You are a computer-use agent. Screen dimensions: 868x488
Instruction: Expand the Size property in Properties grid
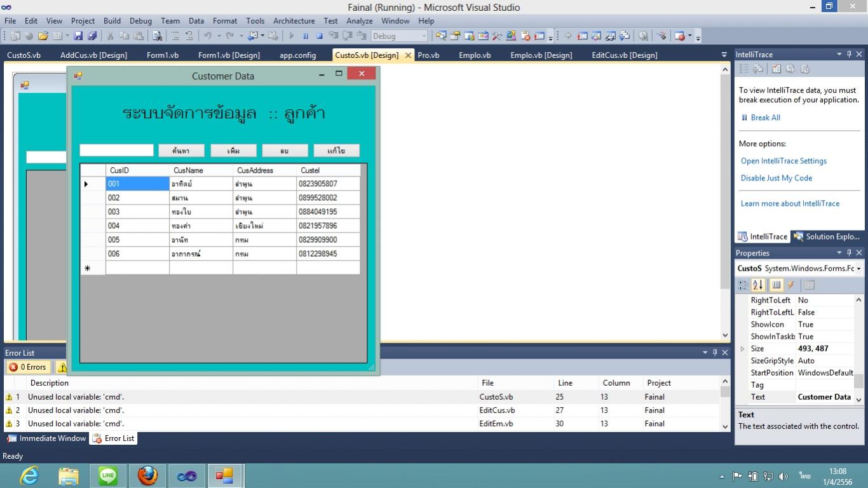pos(742,349)
